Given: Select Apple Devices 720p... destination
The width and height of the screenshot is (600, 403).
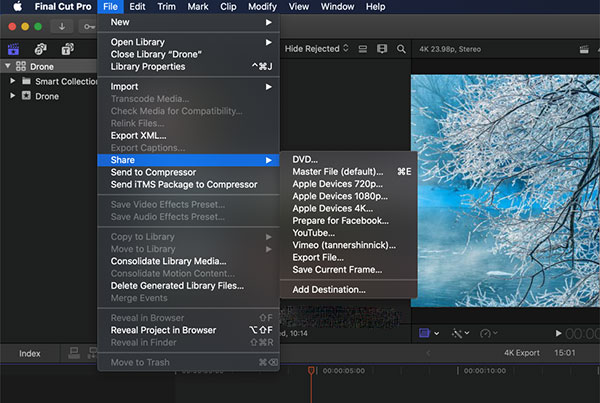Looking at the screenshot, I should point(349,184).
